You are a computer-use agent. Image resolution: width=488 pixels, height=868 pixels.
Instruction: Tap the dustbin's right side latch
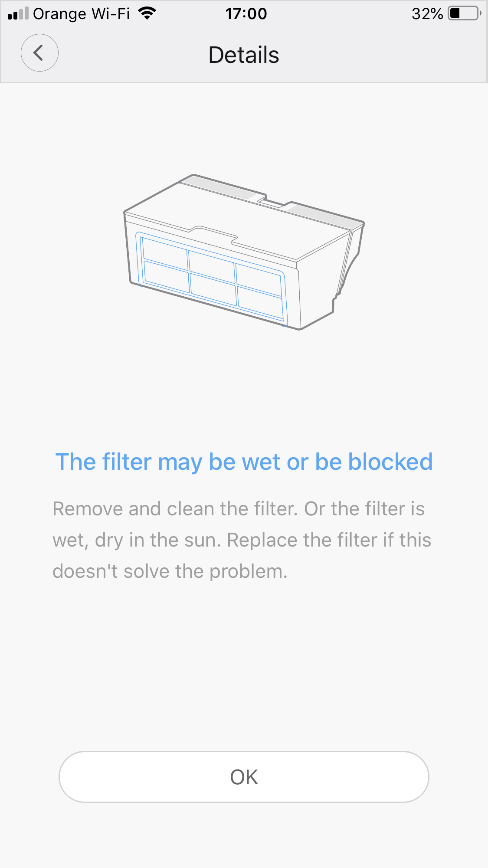click(350, 260)
